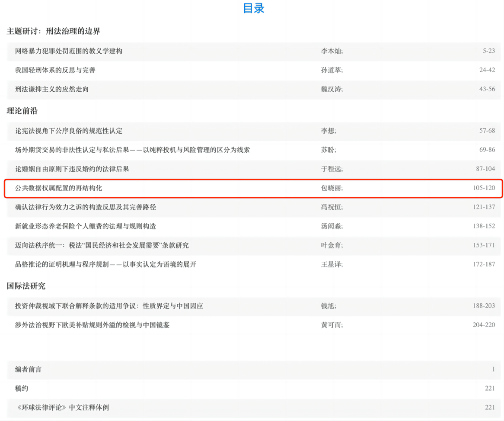Open the 编者前言 entry
504x421 pixels.
coord(29,370)
